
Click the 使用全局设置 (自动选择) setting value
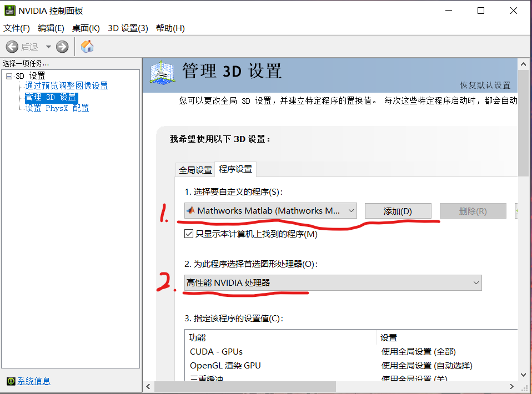point(427,366)
